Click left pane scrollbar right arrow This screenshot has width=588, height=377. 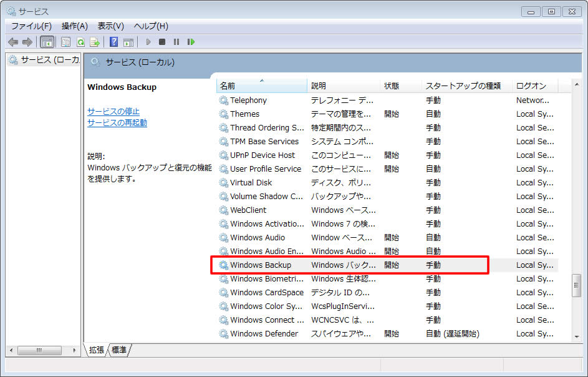click(x=74, y=350)
